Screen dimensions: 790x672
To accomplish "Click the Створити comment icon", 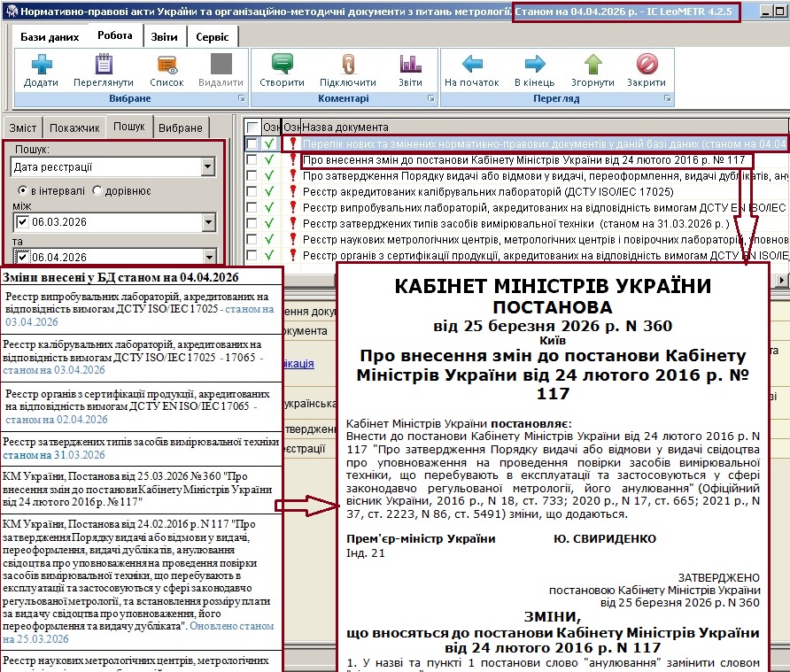I will 282,65.
